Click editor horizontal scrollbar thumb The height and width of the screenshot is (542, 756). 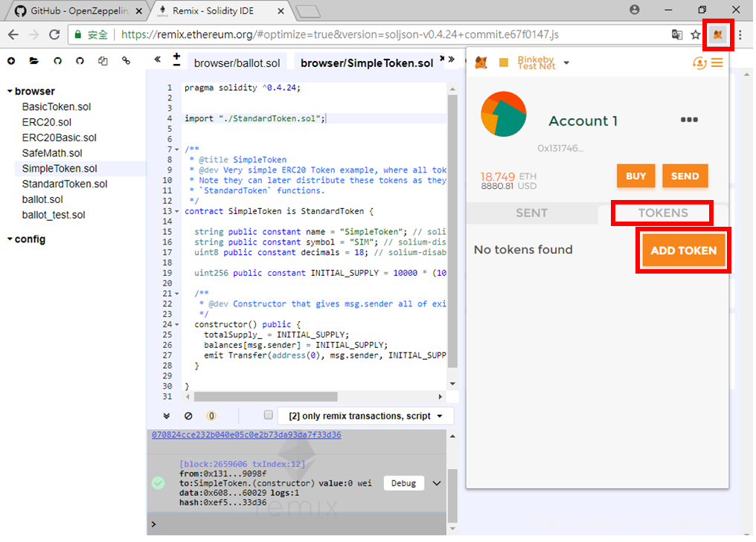(x=266, y=396)
